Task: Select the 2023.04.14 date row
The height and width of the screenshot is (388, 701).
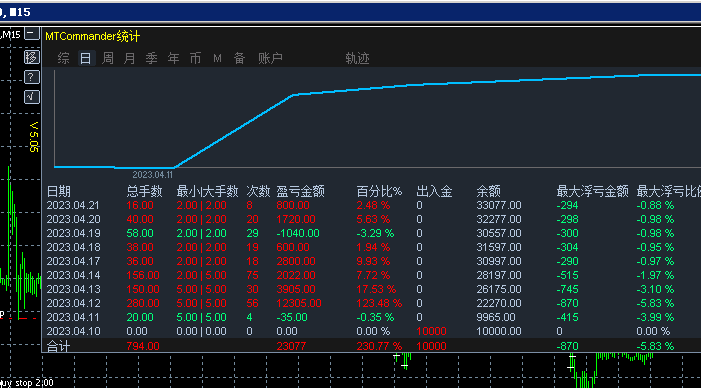Action: pyautogui.click(x=73, y=275)
